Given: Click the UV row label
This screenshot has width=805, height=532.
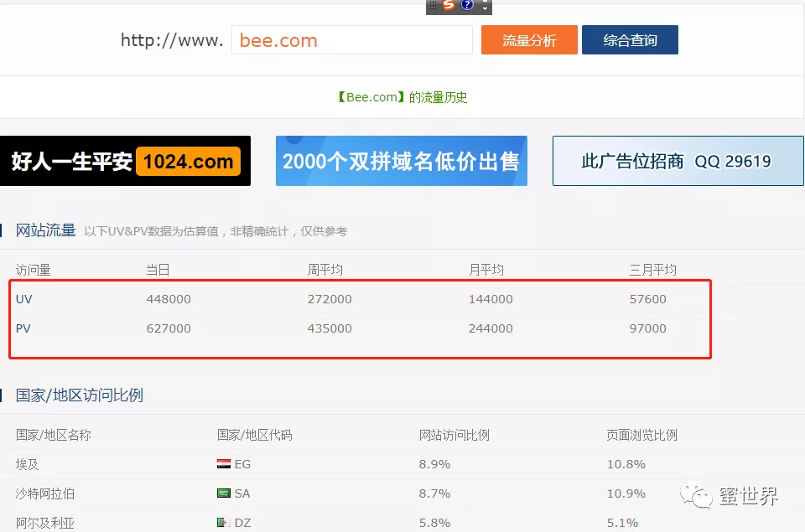Looking at the screenshot, I should [23, 299].
